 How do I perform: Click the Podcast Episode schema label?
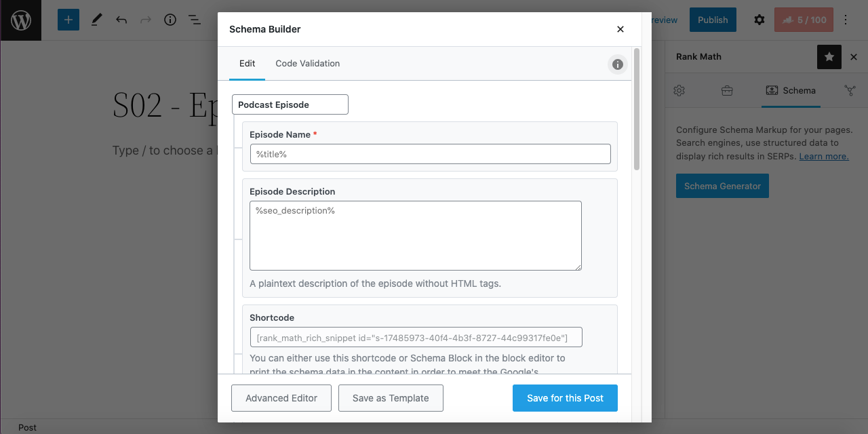tap(290, 104)
